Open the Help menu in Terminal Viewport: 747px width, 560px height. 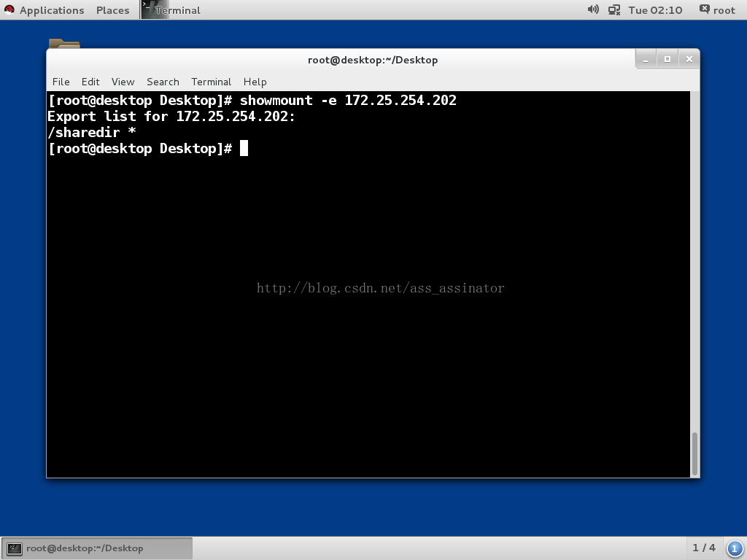tap(255, 82)
